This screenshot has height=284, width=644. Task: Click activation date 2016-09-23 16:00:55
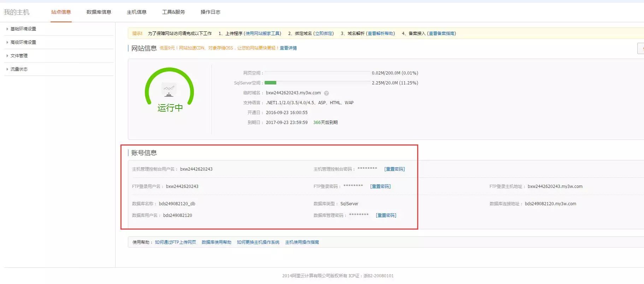(286, 113)
